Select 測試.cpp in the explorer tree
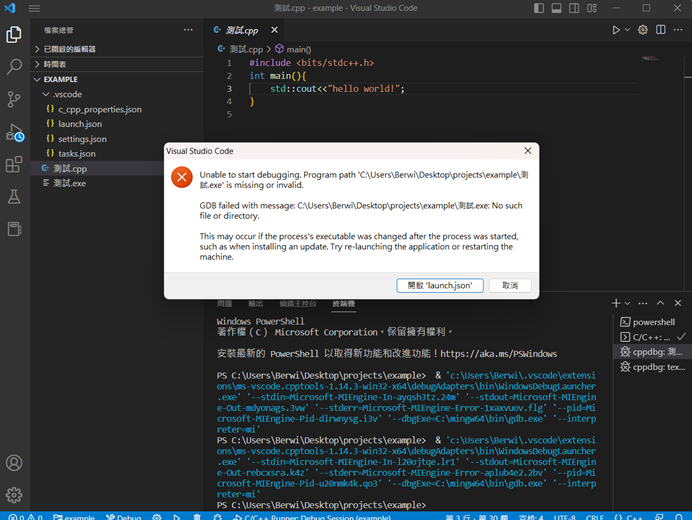The image size is (692, 520). [x=97, y=169]
